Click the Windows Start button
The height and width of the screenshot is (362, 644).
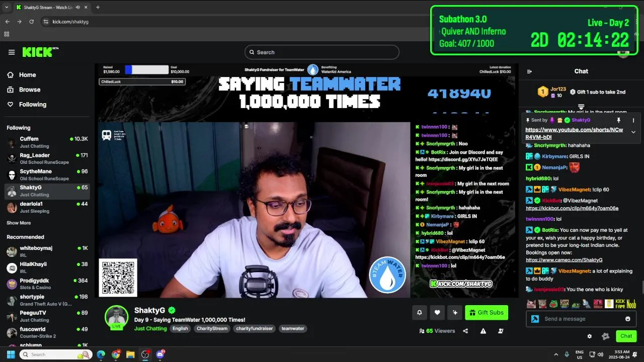pos(11,354)
